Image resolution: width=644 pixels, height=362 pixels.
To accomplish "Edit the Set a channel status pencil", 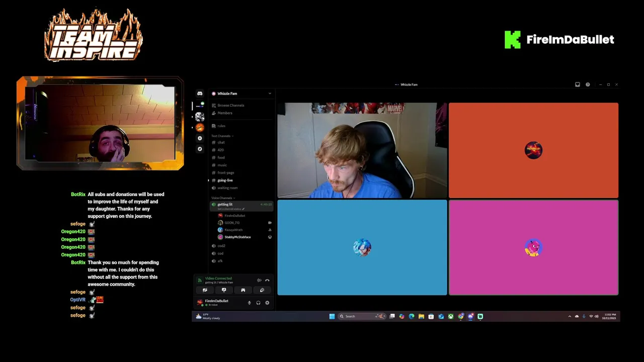I will [244, 209].
